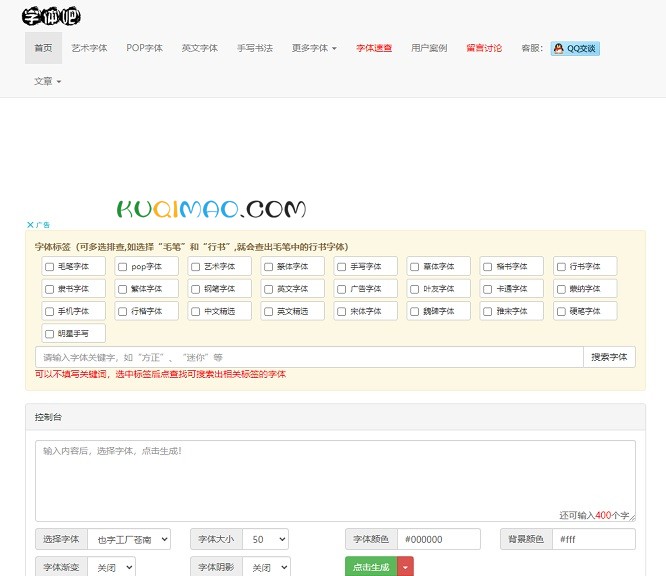Check the 繁体字体 tag checkbox

[122, 289]
